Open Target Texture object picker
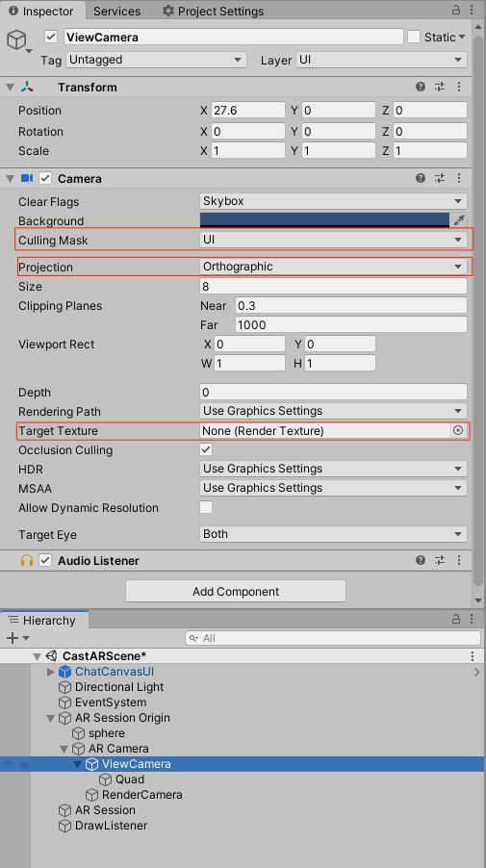486x868 pixels. 458,430
